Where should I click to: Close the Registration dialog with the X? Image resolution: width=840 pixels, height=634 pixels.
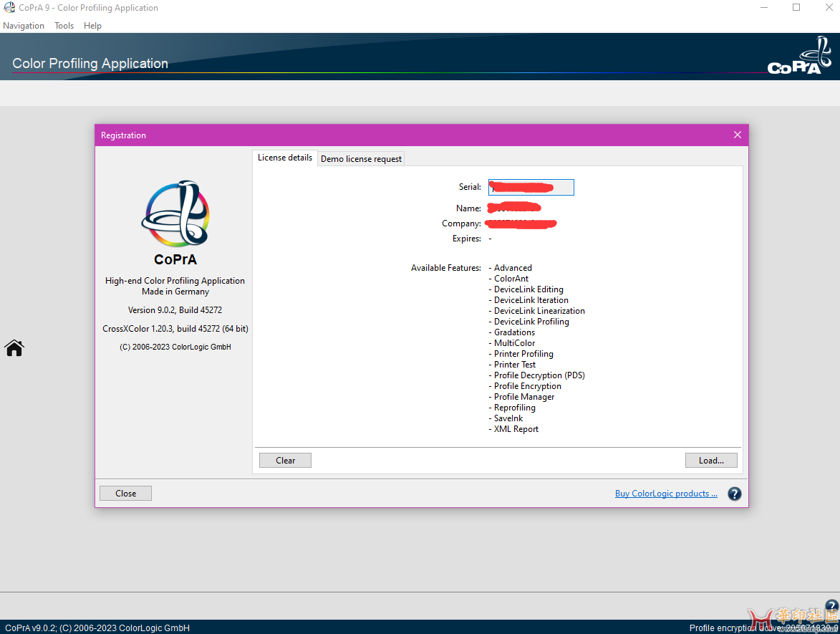[737, 135]
